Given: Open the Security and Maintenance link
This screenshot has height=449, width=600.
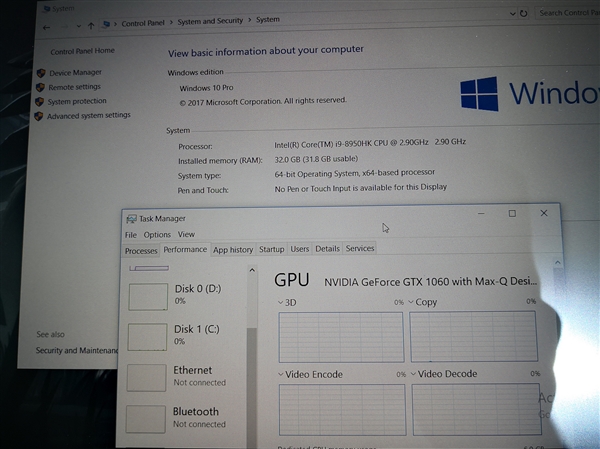Looking at the screenshot, I should 77,351.
